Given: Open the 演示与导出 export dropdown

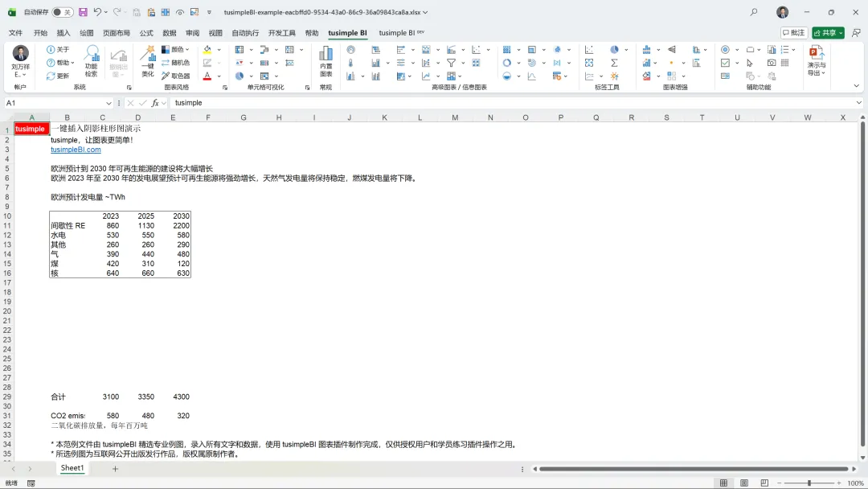Looking at the screenshot, I should pos(817,61).
